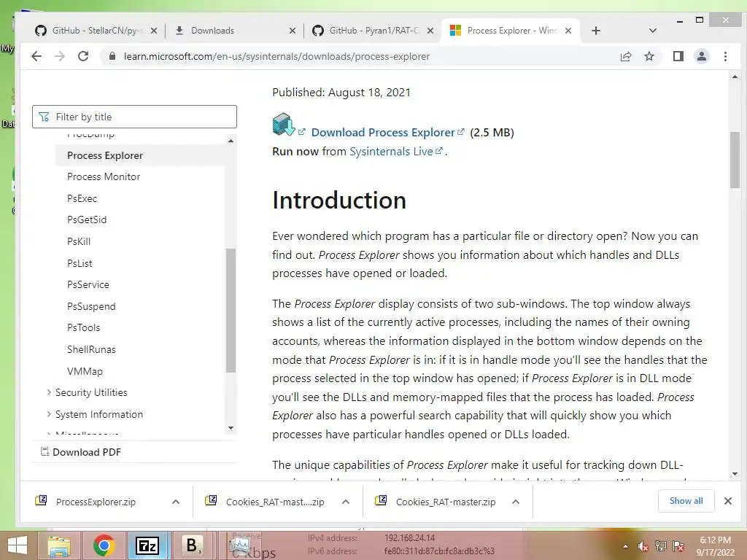This screenshot has height=560, width=747.
Task: Open Cookies_RAT-master.zip options chevron
Action: click(516, 502)
